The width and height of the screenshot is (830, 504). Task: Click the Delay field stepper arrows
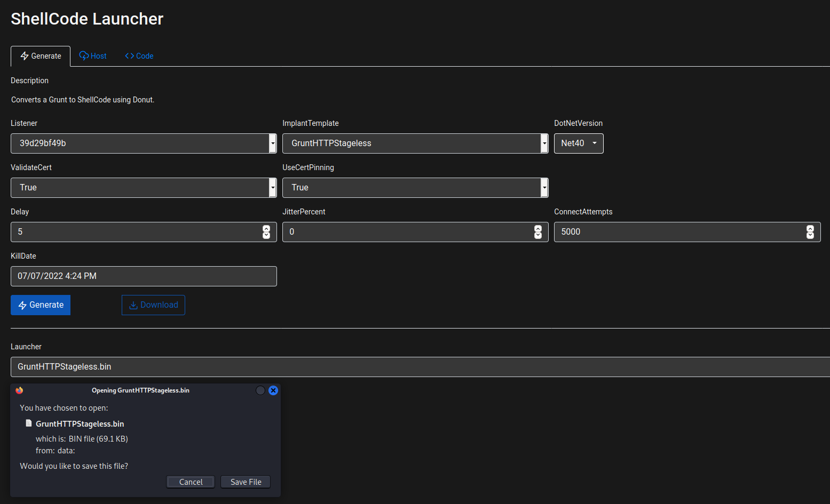[266, 232]
